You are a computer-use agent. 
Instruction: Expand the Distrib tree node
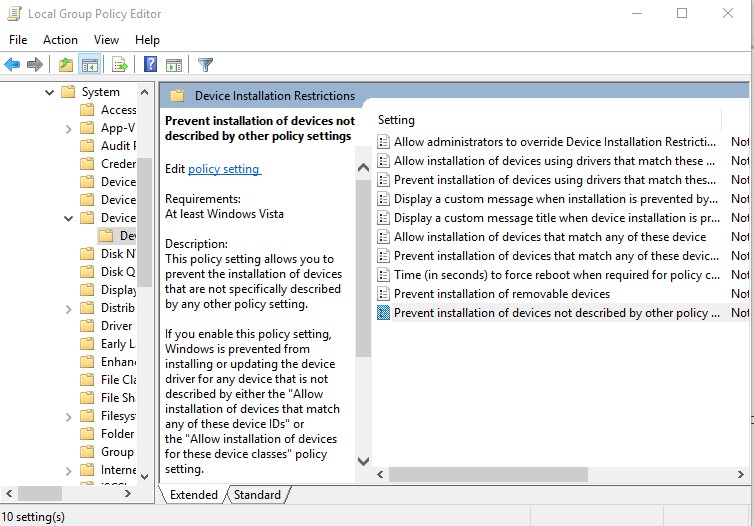(x=68, y=309)
